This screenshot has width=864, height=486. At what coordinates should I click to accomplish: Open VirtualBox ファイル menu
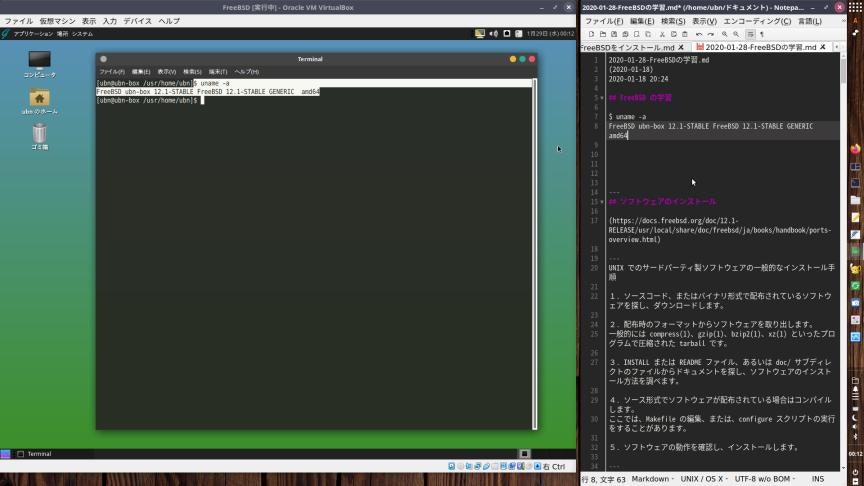[x=19, y=21]
